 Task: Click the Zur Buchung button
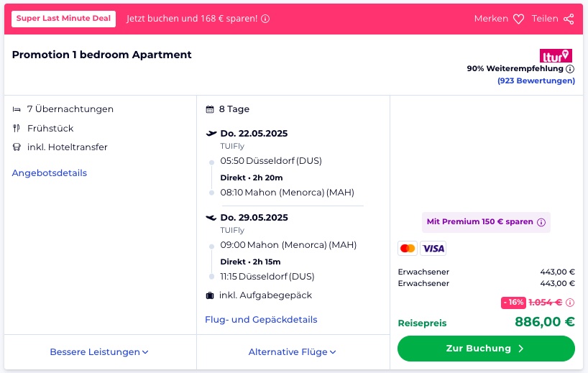click(x=486, y=349)
